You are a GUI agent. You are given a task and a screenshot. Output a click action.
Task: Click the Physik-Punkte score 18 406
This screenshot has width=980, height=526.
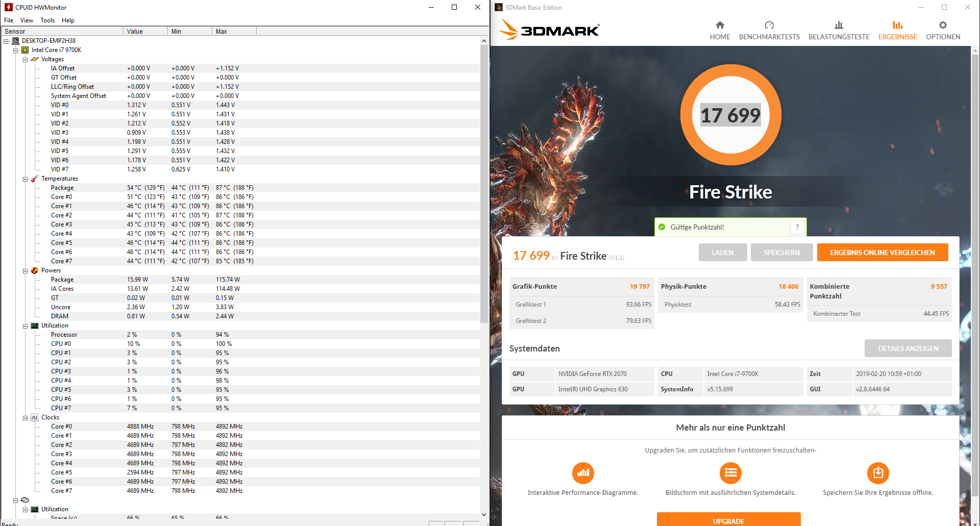point(788,286)
